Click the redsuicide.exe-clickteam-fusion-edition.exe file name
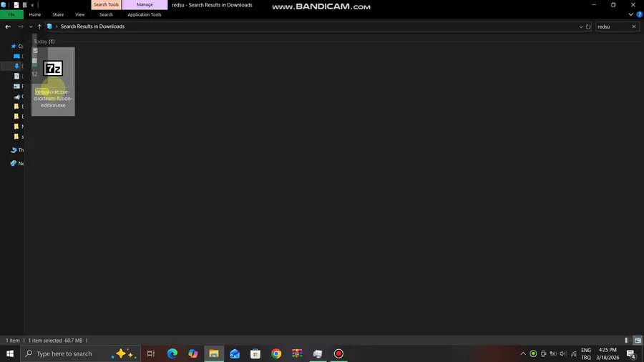 (53, 99)
